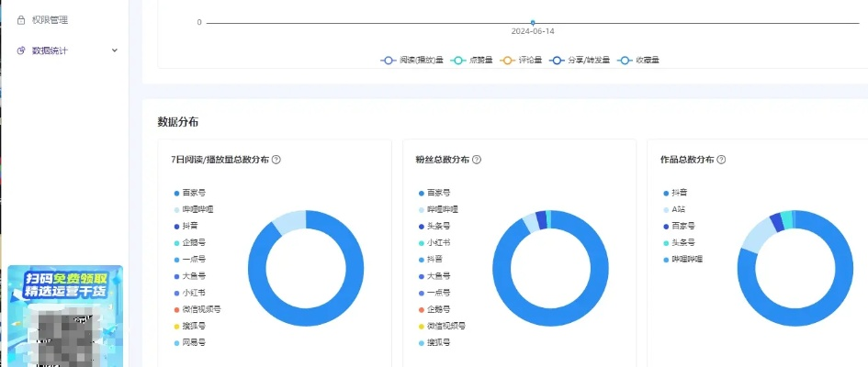Click the 2024-06-14 data point on chart

[533, 22]
